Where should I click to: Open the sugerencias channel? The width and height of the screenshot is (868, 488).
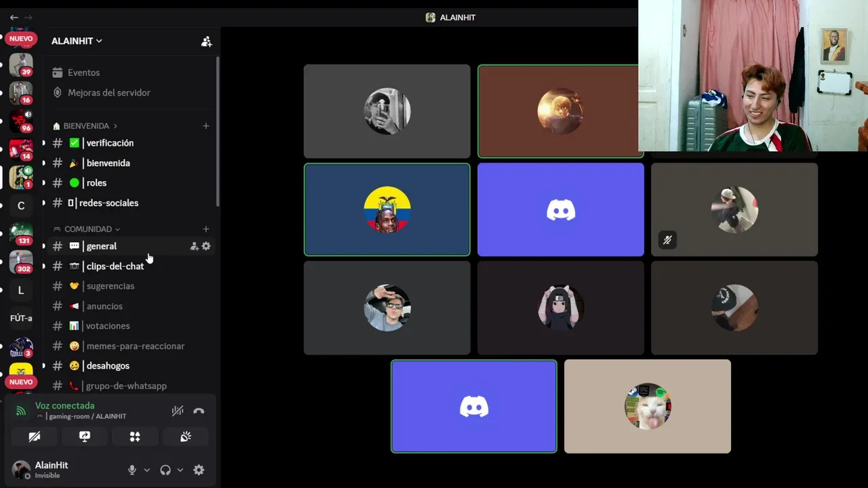point(129,286)
